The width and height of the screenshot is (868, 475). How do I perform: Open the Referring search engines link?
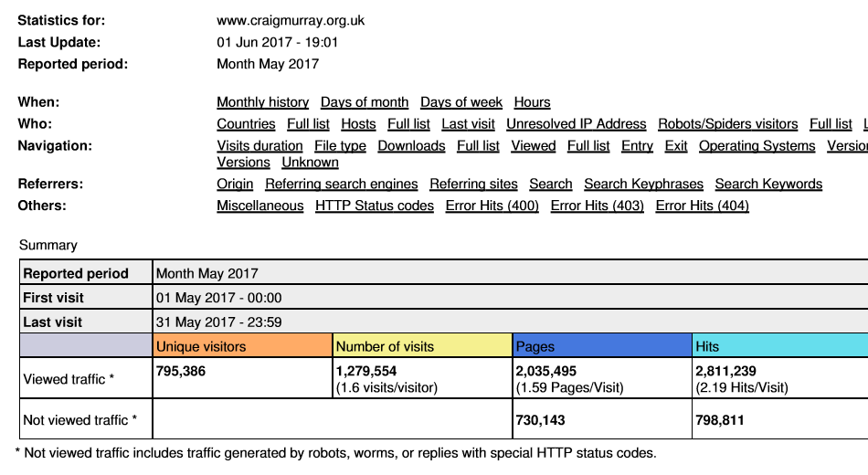tap(341, 184)
